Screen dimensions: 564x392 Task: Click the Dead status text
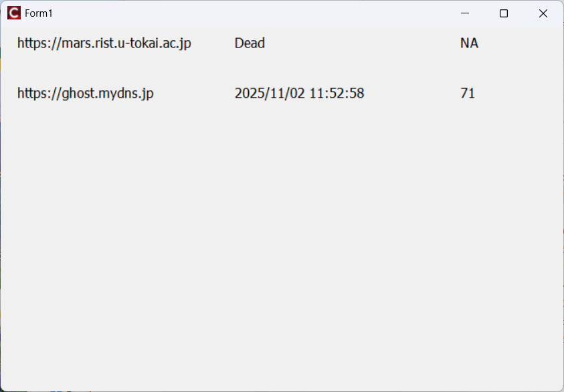point(250,43)
